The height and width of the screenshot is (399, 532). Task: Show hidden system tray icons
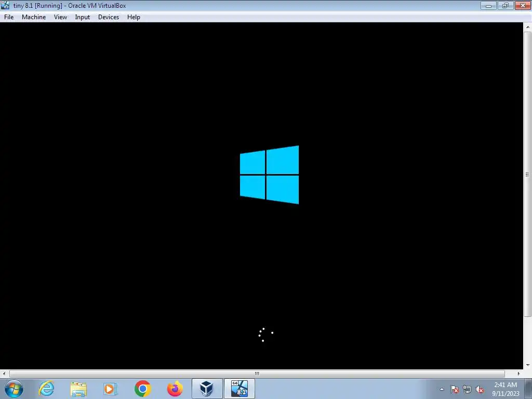[442, 389]
